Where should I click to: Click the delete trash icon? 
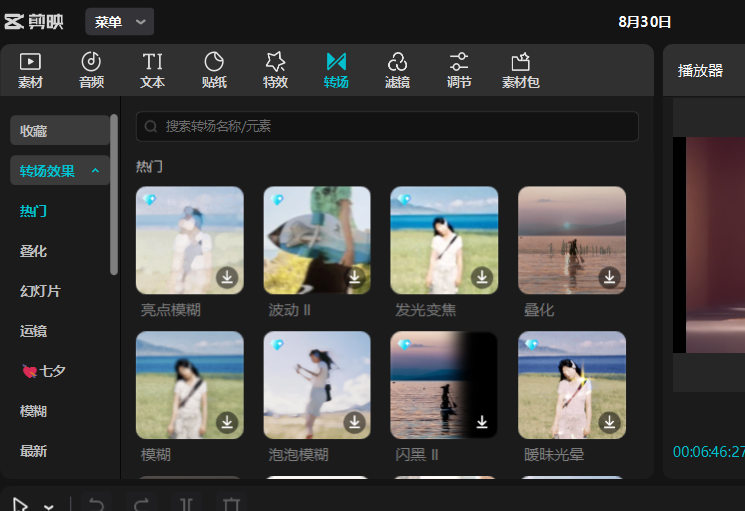click(231, 503)
